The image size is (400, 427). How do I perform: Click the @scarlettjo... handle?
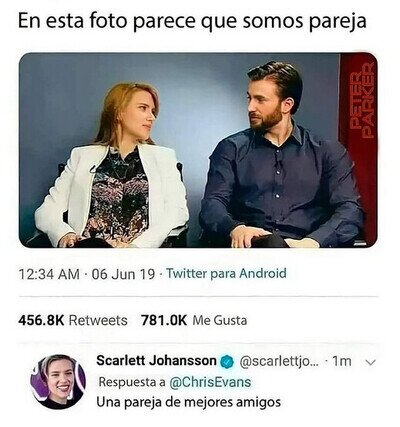[x=279, y=362]
